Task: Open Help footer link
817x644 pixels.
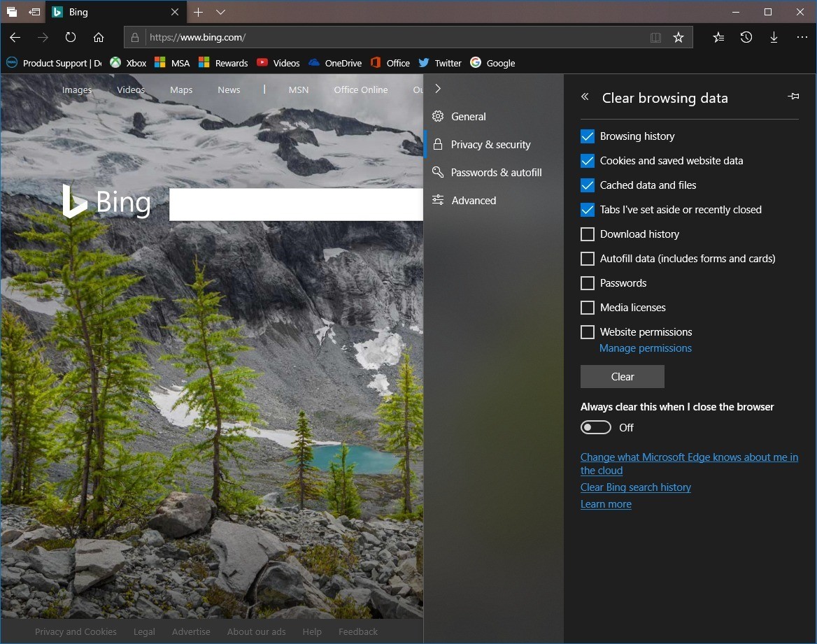Action: tap(311, 632)
